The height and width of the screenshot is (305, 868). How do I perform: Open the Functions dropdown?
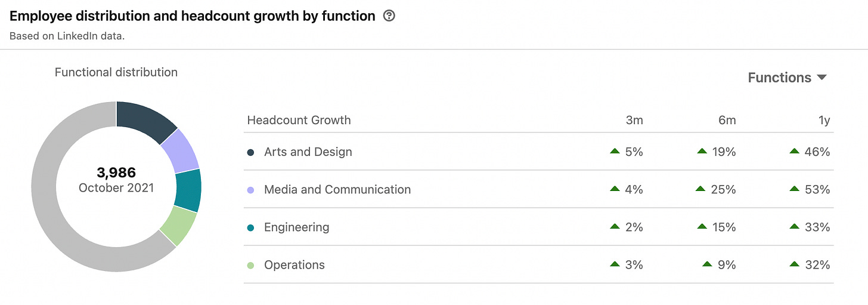click(787, 78)
